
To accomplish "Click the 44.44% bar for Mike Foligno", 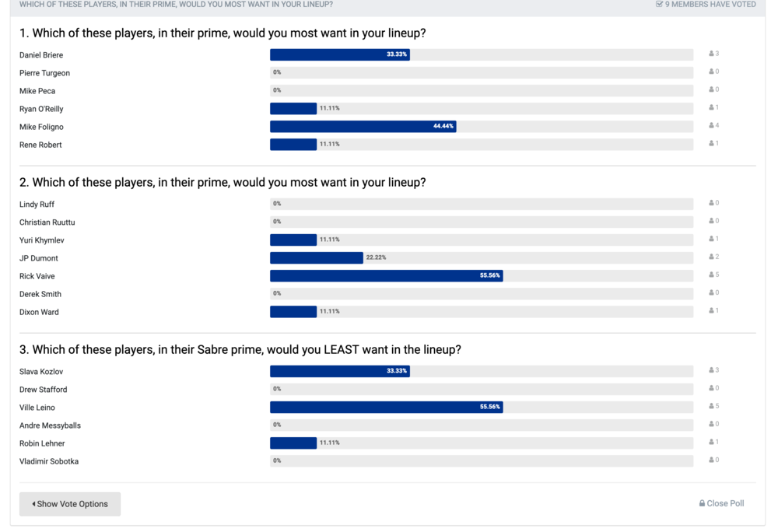I will (363, 127).
